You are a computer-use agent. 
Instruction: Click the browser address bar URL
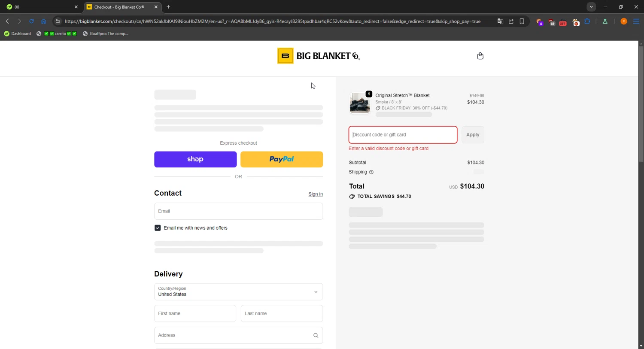click(x=273, y=21)
